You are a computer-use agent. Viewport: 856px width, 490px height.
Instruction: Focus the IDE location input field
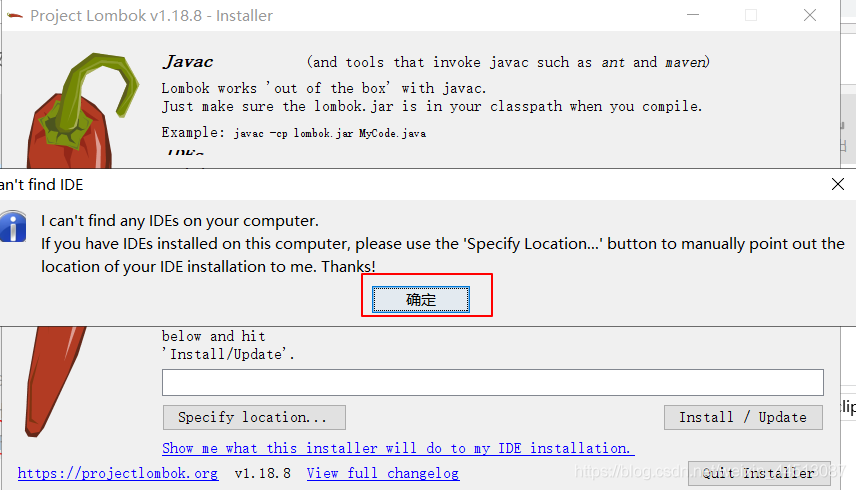[492, 383]
